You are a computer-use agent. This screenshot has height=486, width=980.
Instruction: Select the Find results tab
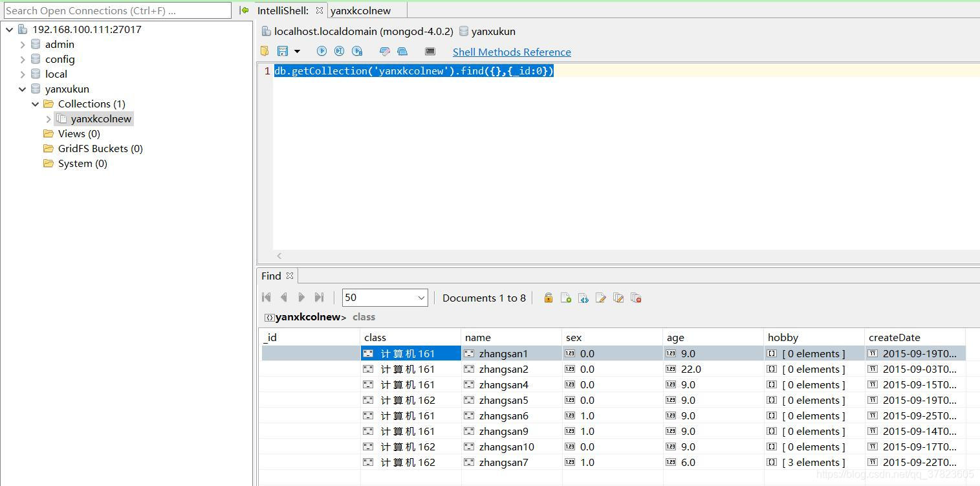pyautogui.click(x=271, y=276)
